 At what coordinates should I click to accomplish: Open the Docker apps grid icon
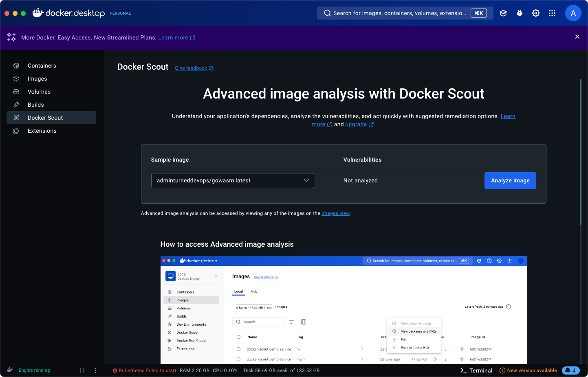pyautogui.click(x=552, y=13)
